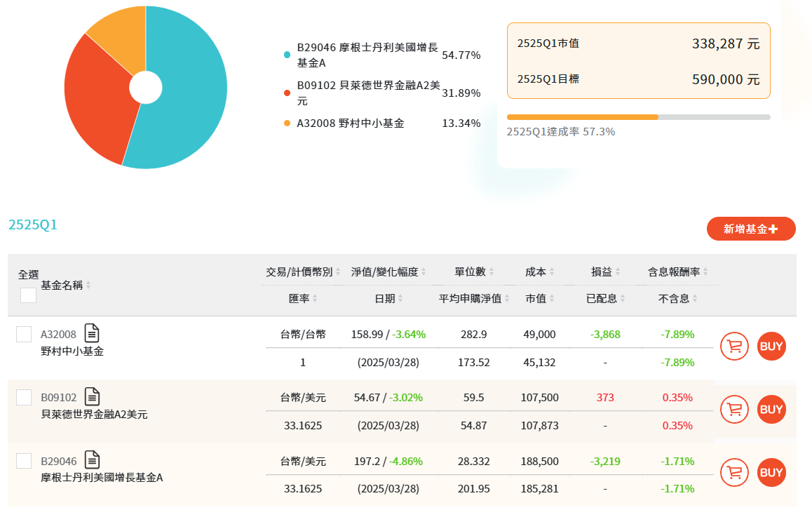
Task: Click the 新增基金 button
Action: click(x=751, y=229)
